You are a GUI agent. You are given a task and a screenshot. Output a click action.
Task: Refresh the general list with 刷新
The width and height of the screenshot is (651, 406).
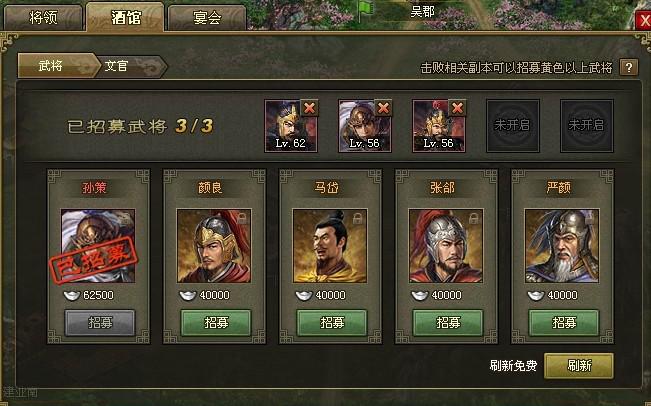click(x=579, y=365)
